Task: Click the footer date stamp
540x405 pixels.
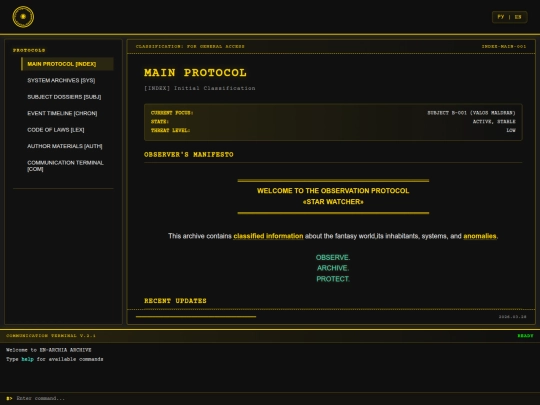Action: click(x=512, y=317)
